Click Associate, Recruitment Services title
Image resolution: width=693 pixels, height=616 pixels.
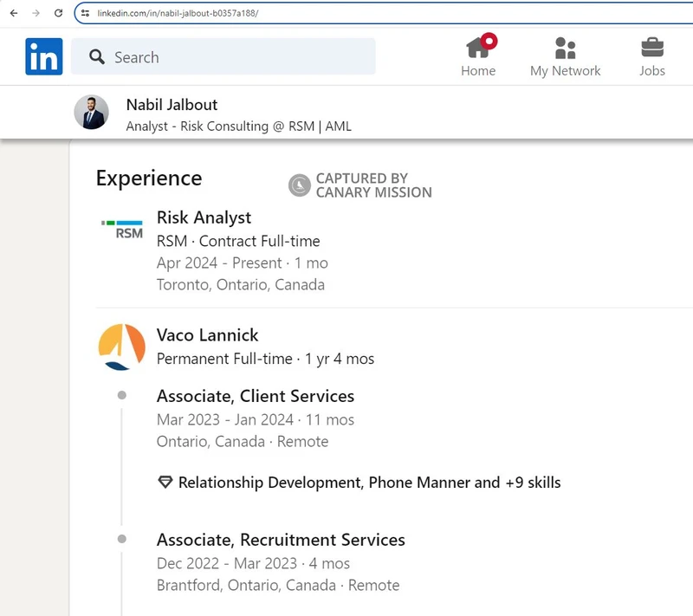[281, 540]
